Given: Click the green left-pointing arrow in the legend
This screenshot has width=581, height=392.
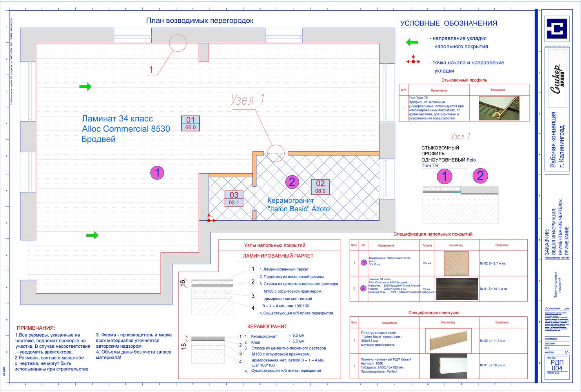Looking at the screenshot, I should (x=412, y=42).
